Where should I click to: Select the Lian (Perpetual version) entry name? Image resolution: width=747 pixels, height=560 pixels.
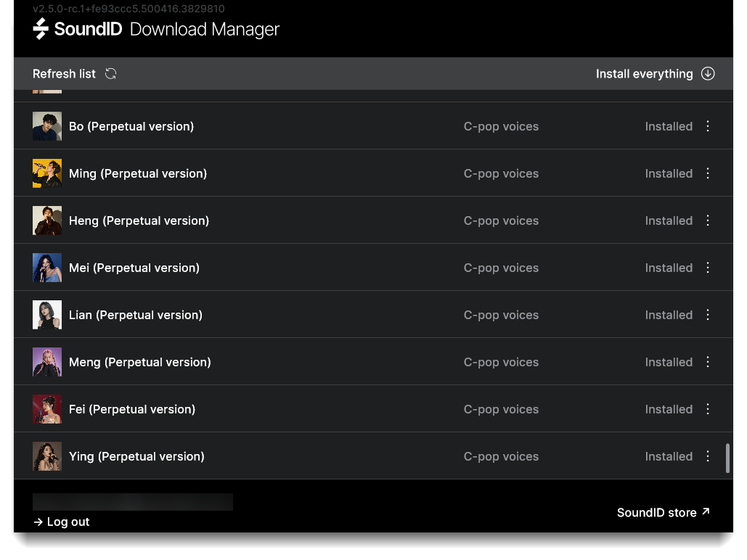136,315
